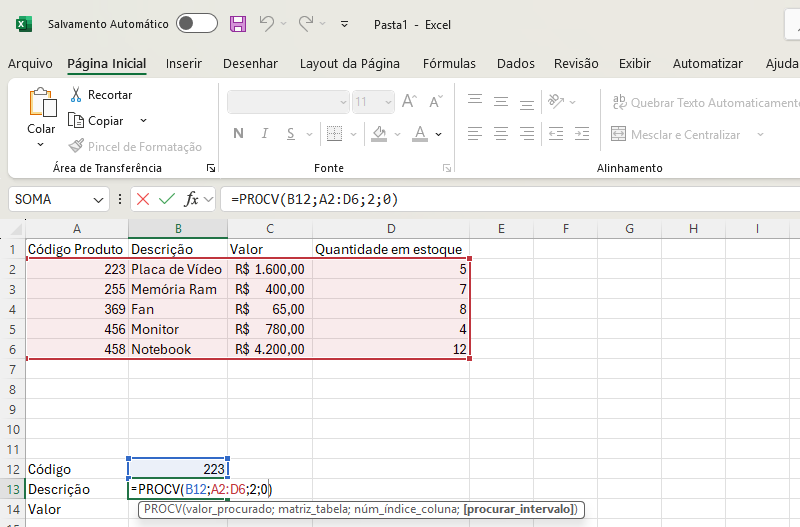Click the Font Color A icon
800x527 pixels.
tap(420, 134)
